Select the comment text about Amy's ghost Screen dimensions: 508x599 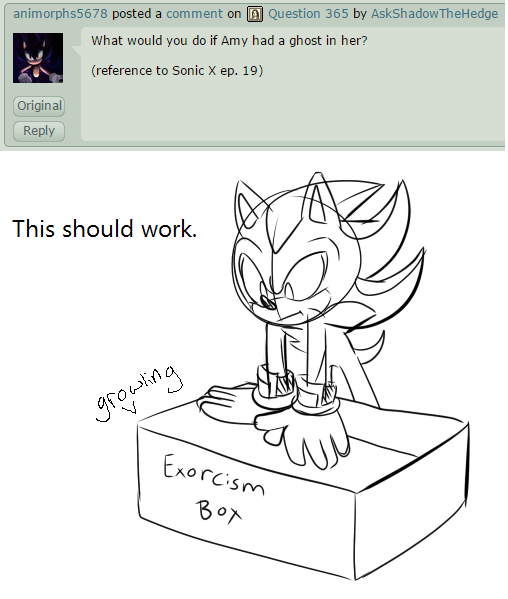(229, 40)
